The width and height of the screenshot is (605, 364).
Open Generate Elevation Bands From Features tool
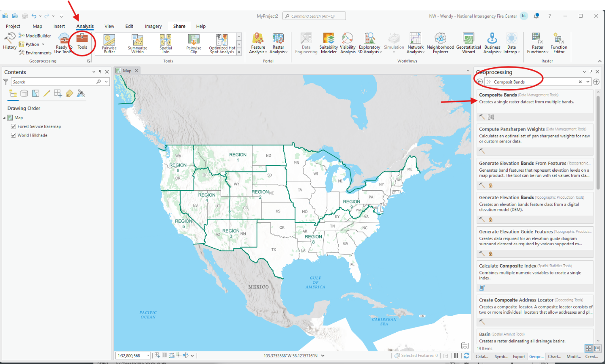(x=535, y=174)
